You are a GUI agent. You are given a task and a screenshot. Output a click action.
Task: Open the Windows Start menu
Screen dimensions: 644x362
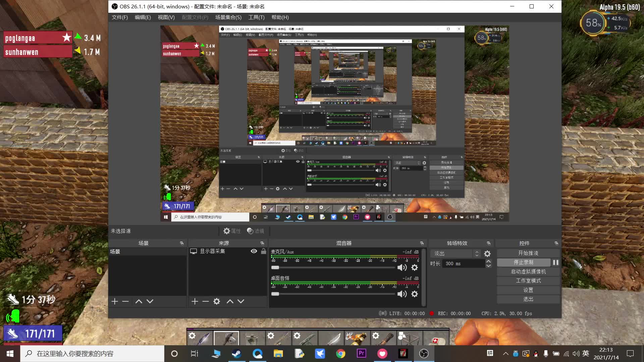tap(10, 354)
